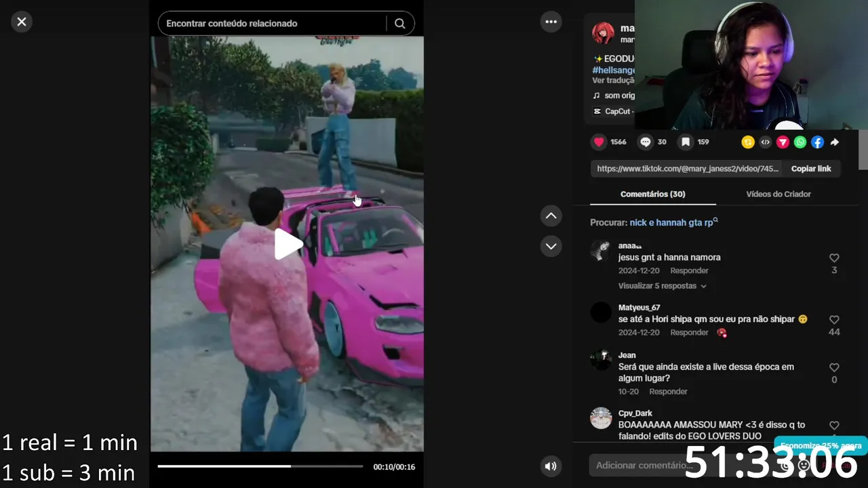The height and width of the screenshot is (488, 868).
Task: Click 'Ver tradução' under the caption
Action: [x=614, y=81]
